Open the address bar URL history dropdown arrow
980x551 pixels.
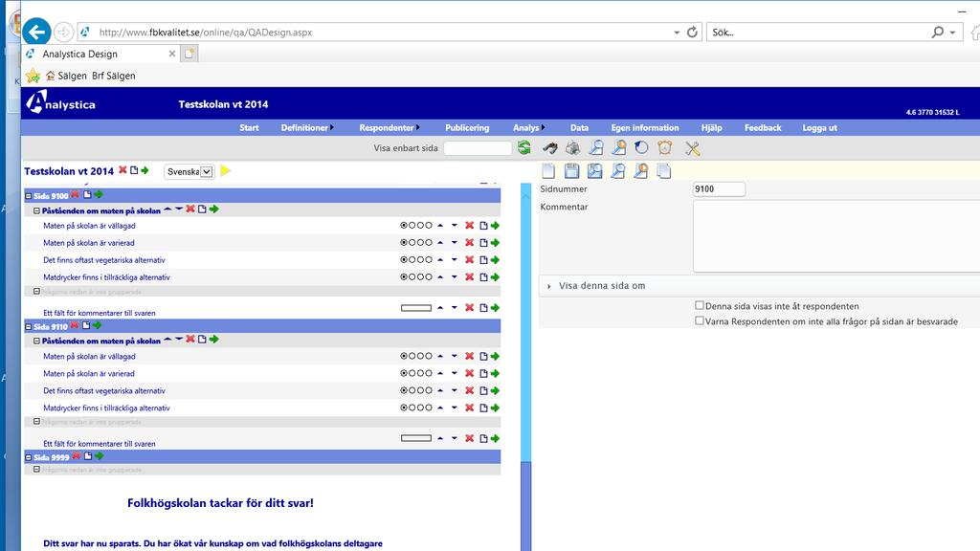pos(677,33)
